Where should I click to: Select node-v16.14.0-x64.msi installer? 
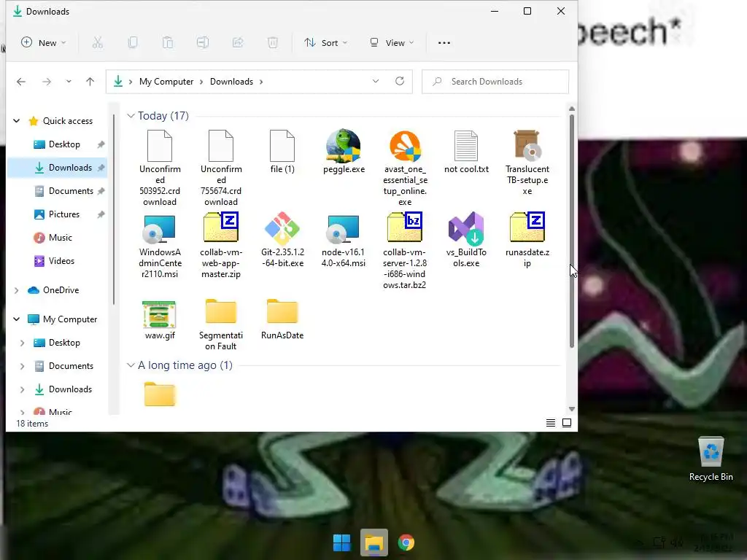tap(344, 240)
